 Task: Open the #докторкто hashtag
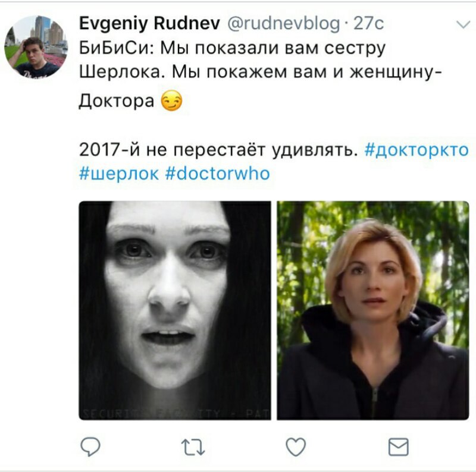pos(416,150)
